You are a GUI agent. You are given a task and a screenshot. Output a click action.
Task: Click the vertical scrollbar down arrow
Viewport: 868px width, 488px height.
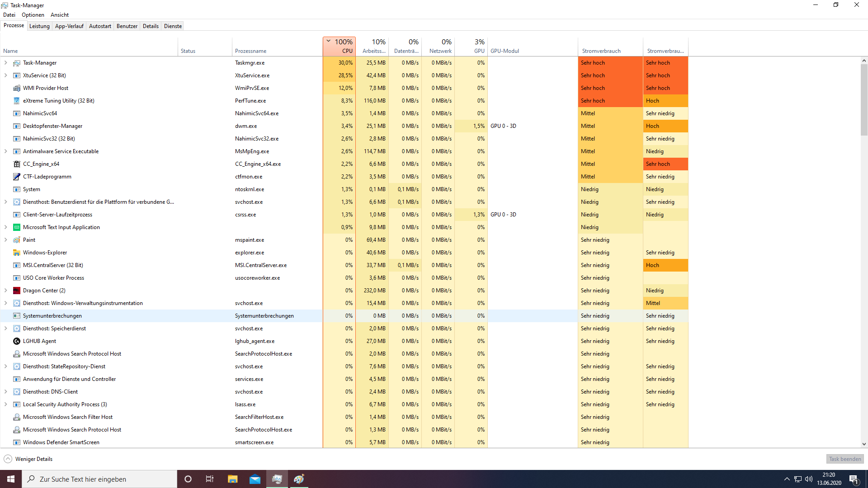[864, 444]
